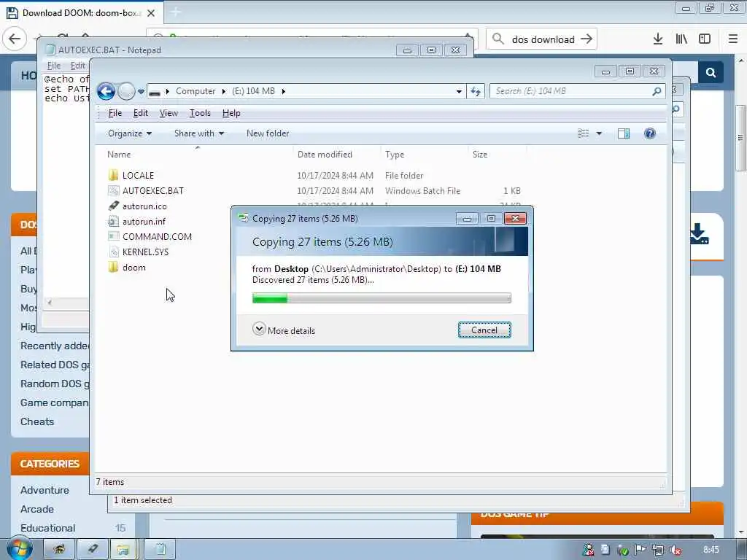
Task: Select the COMMAND.COM file
Action: pyautogui.click(x=157, y=237)
